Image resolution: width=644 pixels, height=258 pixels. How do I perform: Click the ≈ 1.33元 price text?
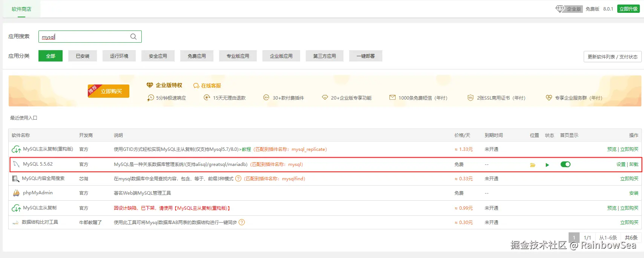click(x=463, y=149)
